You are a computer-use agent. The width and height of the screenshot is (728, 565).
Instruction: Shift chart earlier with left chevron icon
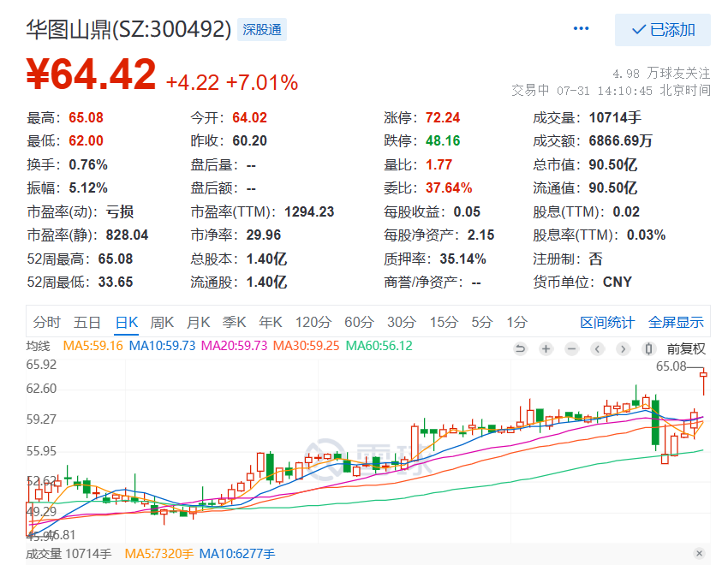(598, 348)
